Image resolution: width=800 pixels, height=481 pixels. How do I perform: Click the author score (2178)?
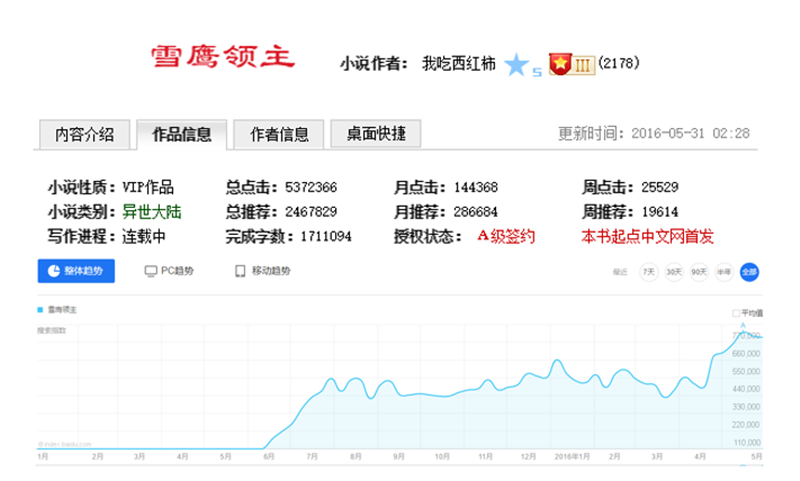[618, 63]
